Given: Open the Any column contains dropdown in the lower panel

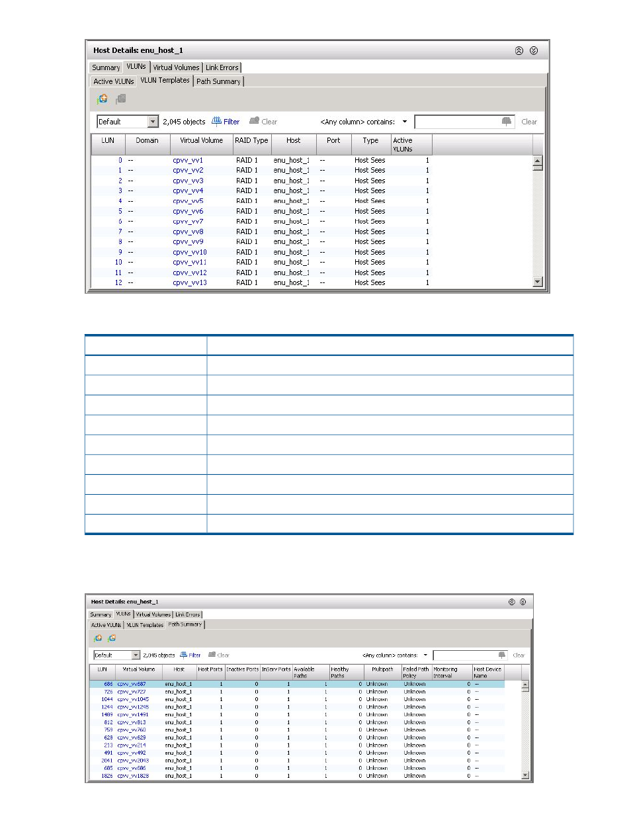Looking at the screenshot, I should [425, 655].
